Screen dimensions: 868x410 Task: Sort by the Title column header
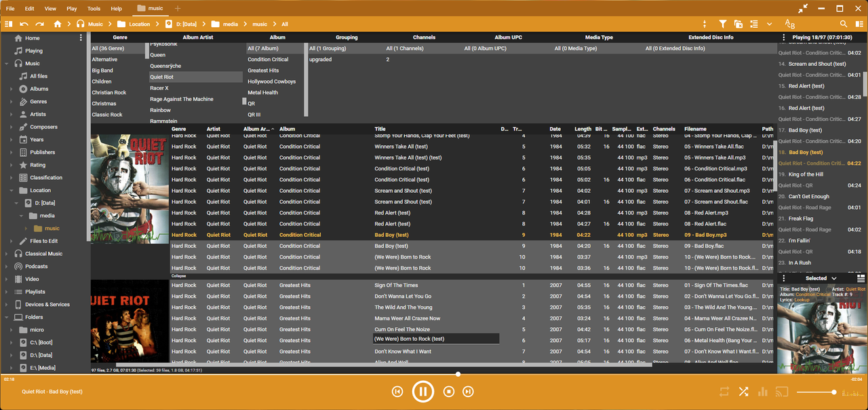pyautogui.click(x=380, y=129)
